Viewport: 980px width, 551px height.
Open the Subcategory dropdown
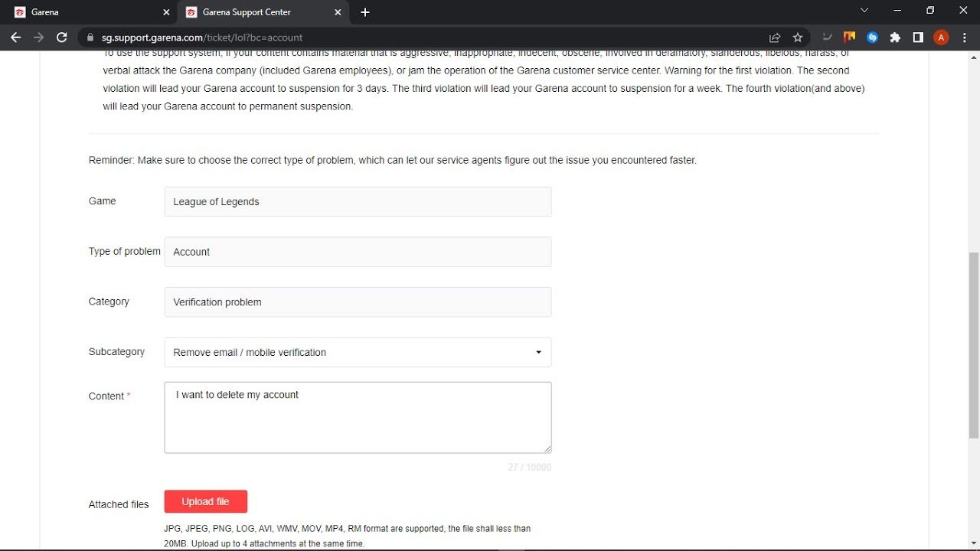click(x=358, y=352)
